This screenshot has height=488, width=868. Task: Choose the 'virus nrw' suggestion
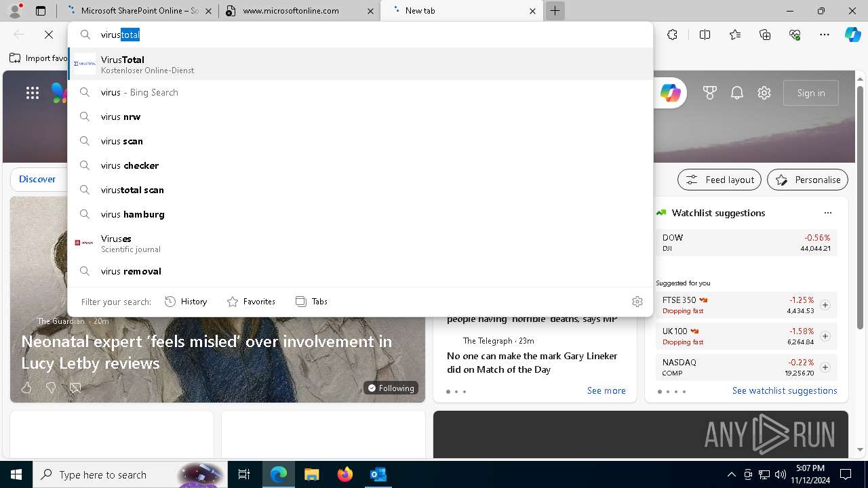click(x=360, y=117)
